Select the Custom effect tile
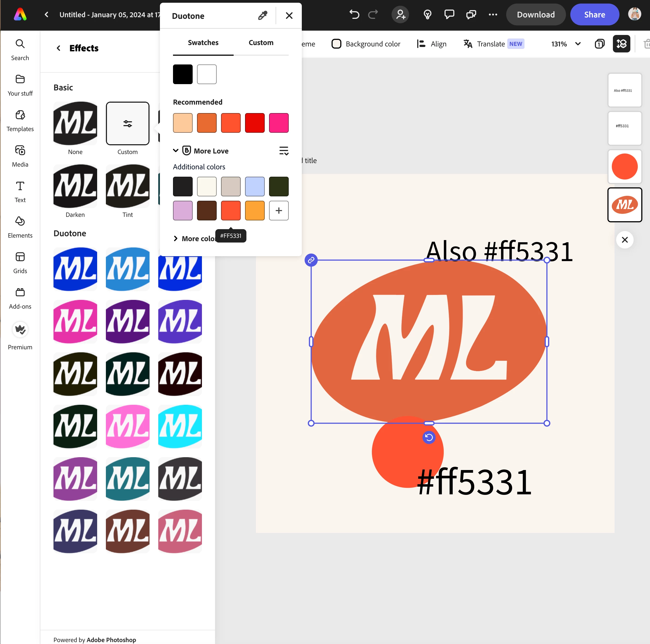650x644 pixels. click(127, 123)
